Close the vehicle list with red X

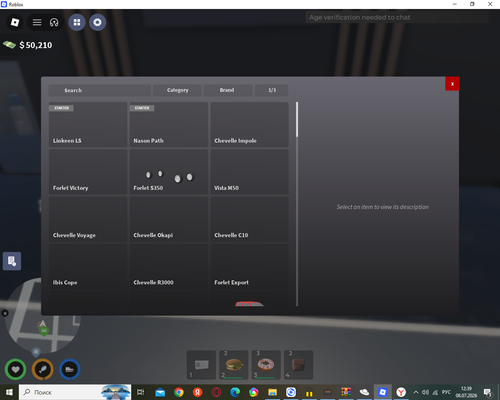[452, 84]
